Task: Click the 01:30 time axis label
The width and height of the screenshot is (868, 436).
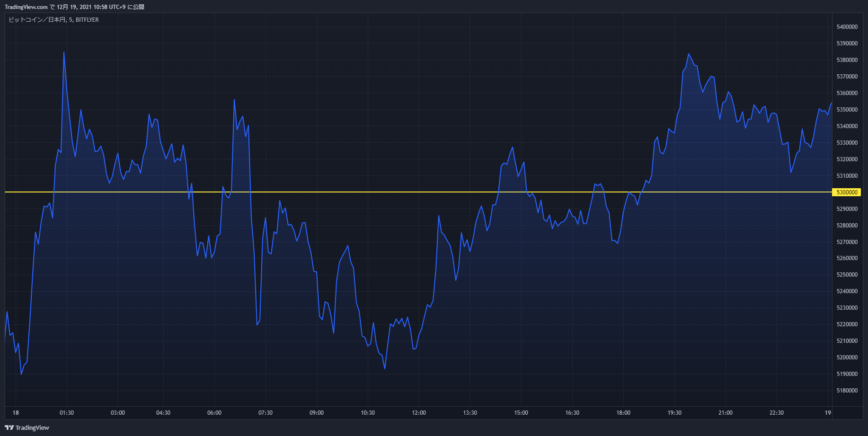Action: (67, 413)
